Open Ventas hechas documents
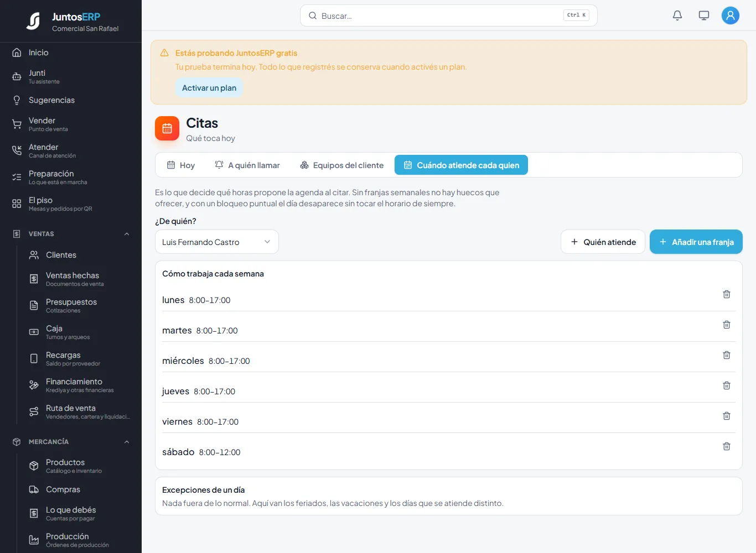 [80, 279]
